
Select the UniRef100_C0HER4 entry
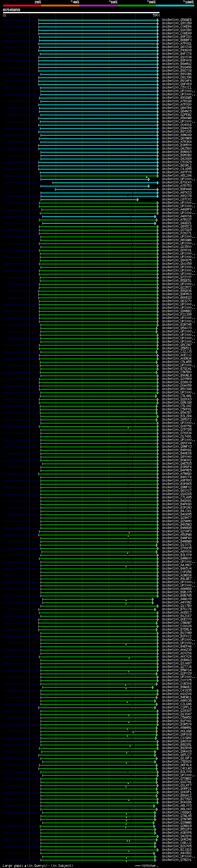pos(177,26)
